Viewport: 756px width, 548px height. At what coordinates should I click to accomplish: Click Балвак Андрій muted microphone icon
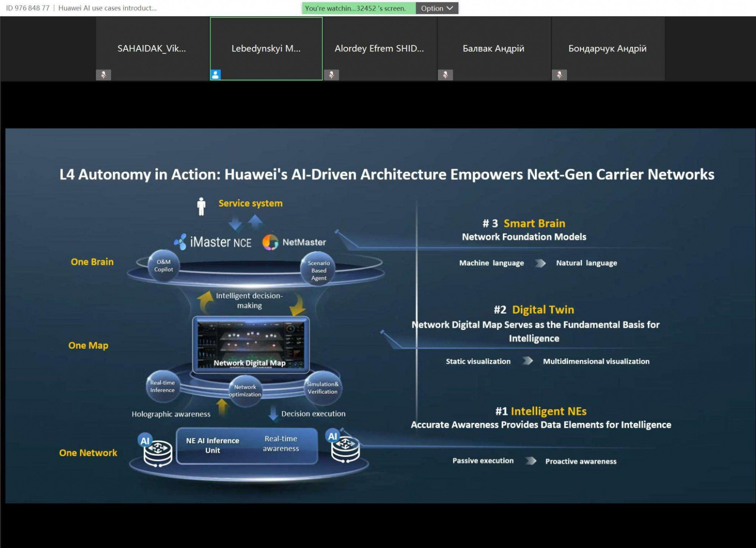pos(445,75)
